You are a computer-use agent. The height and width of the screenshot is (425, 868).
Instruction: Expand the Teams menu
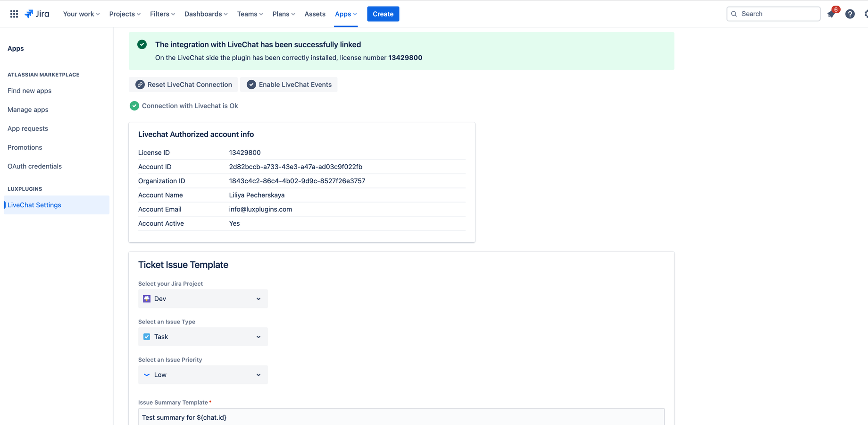click(250, 14)
